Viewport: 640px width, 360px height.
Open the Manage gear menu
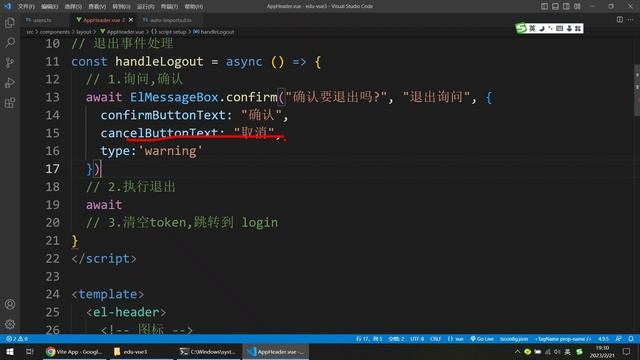pos(10,324)
